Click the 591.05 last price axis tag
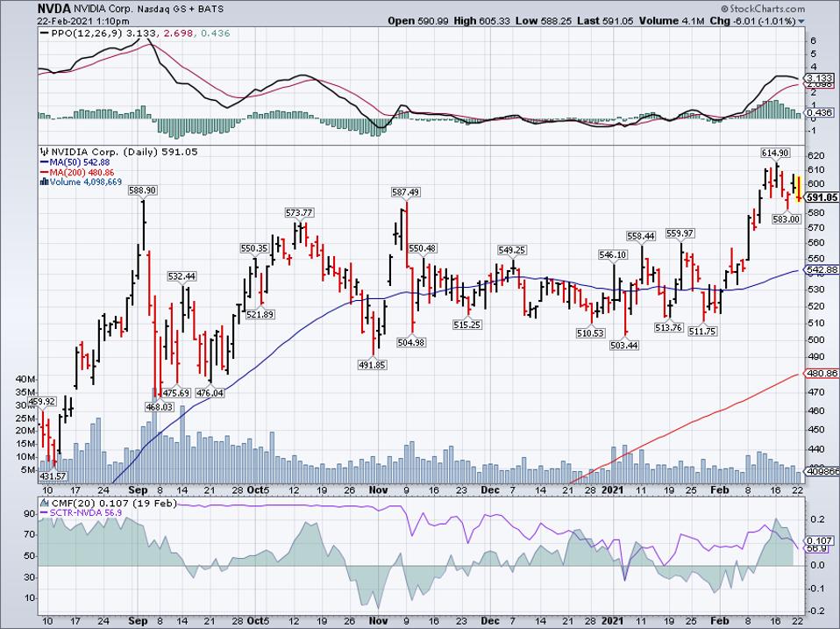 click(x=822, y=197)
